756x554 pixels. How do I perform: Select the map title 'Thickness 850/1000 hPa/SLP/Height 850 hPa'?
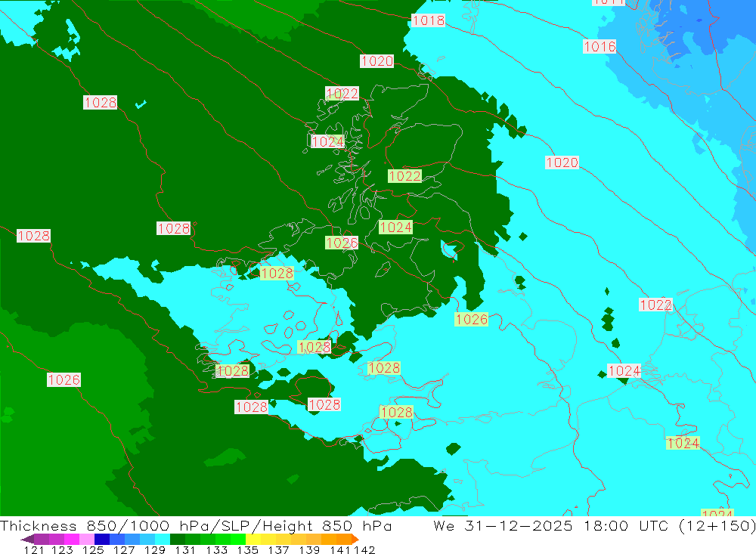click(x=196, y=525)
